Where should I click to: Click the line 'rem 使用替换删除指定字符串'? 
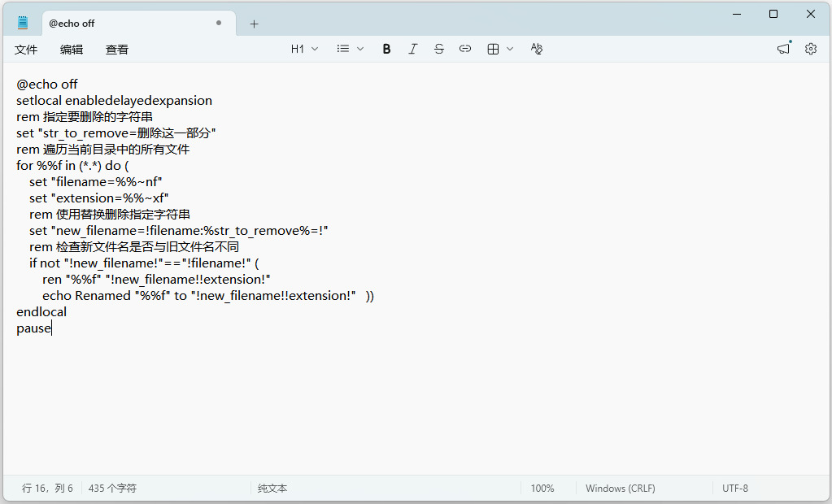109,215
